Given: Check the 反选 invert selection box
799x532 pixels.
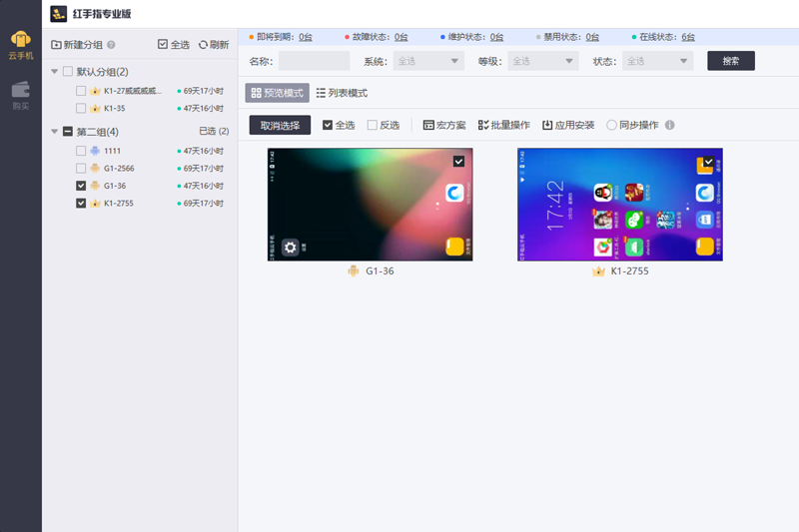Looking at the screenshot, I should (x=373, y=125).
